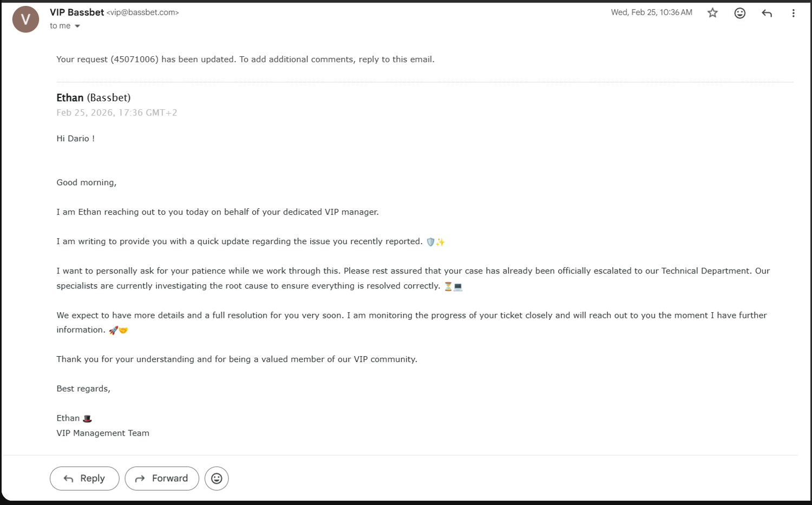Click the timestamp Wed, Feb 25, 10:36 AM

click(x=652, y=12)
